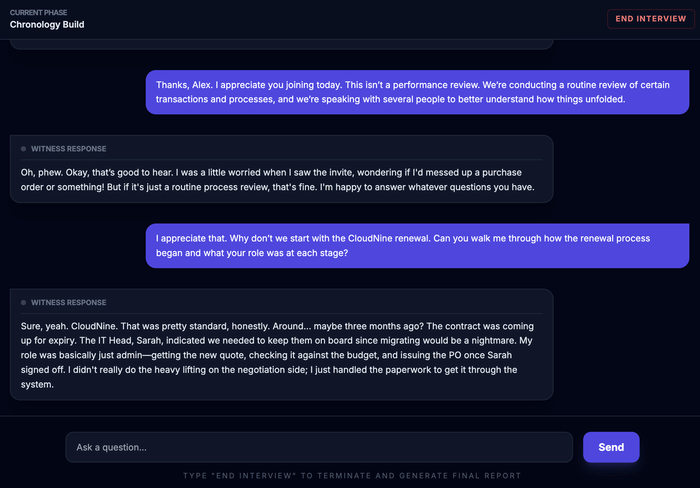Click the 'I appreciate that' question bubble

tap(417, 245)
